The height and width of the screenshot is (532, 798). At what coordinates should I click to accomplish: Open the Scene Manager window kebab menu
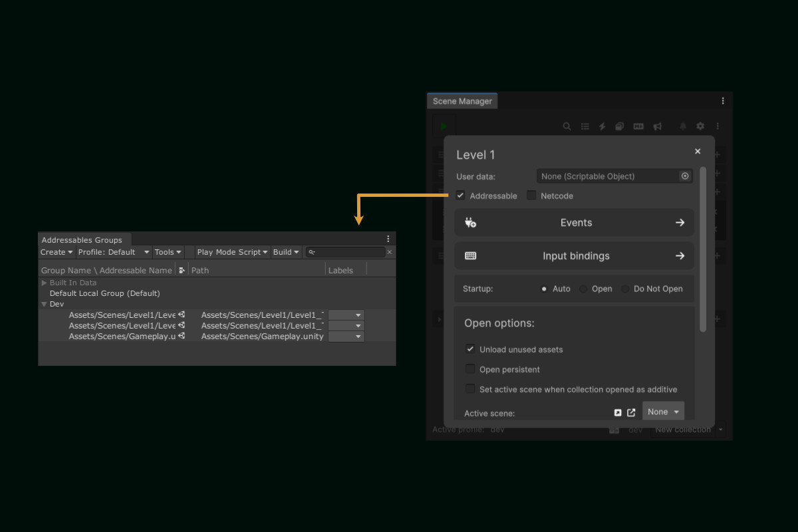coord(723,101)
